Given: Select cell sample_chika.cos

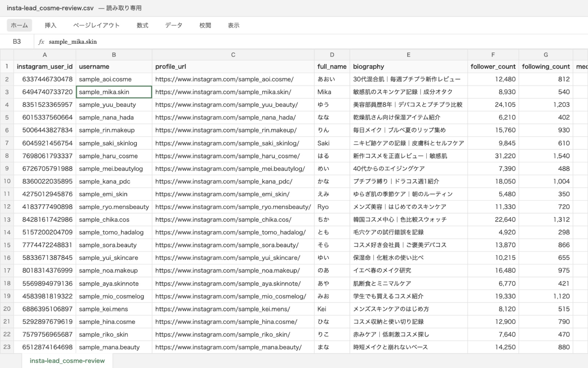Looking at the screenshot, I should pyautogui.click(x=114, y=220).
